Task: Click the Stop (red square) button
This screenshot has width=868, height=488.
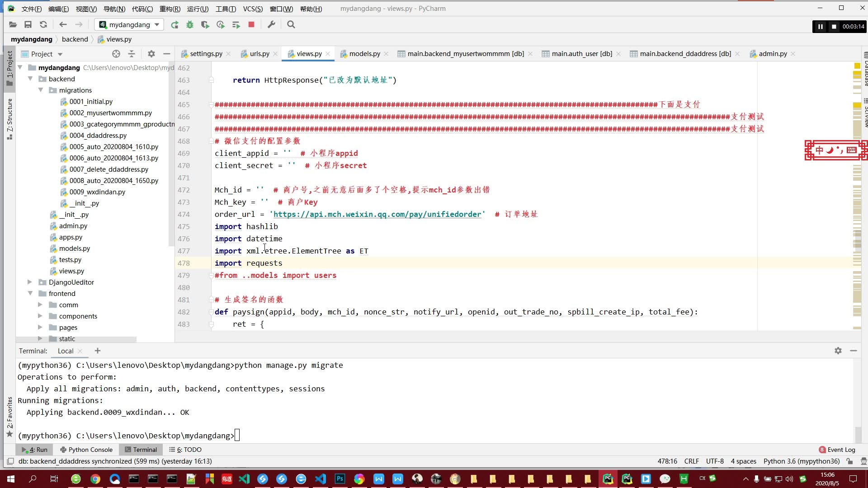Action: [x=251, y=24]
